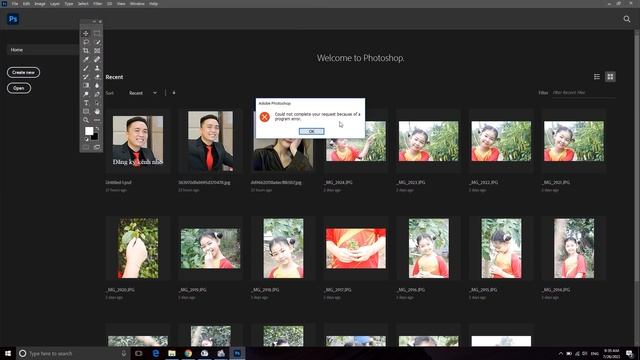Select the Dodge tool
Viewport: 640px width, 360px height.
tap(86, 94)
